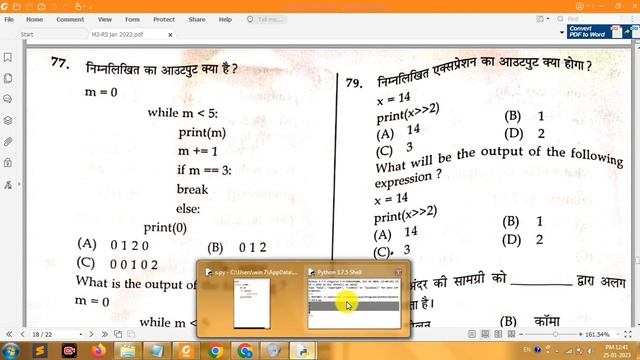Open the Bookmarks panel icon in left sidebar

(7, 57)
